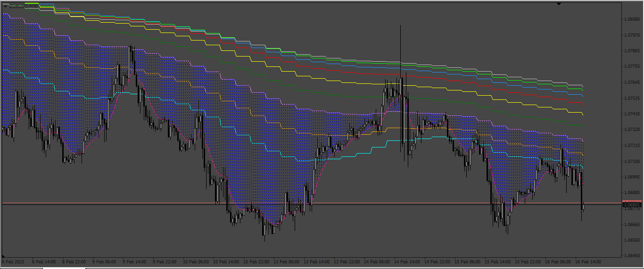Click the 1.06885 price scale label
644x269 pixels.
pos(632,193)
